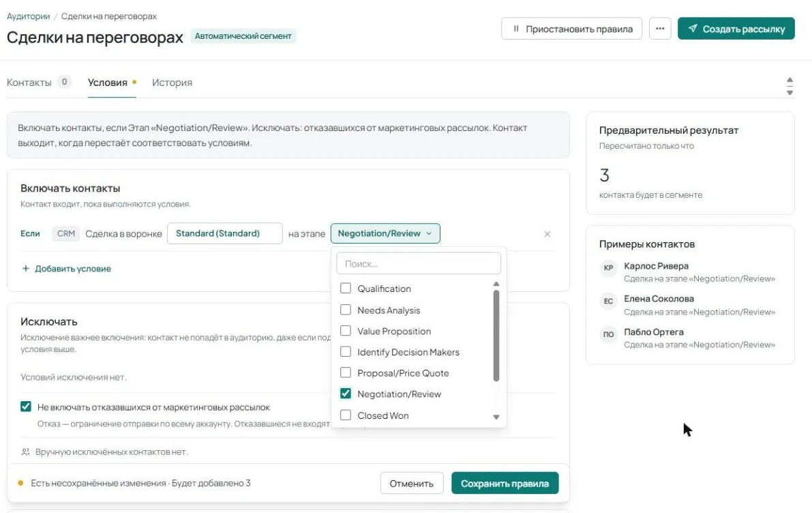Select the Условия tab
Screen dimensions: 812x513
coord(108,83)
